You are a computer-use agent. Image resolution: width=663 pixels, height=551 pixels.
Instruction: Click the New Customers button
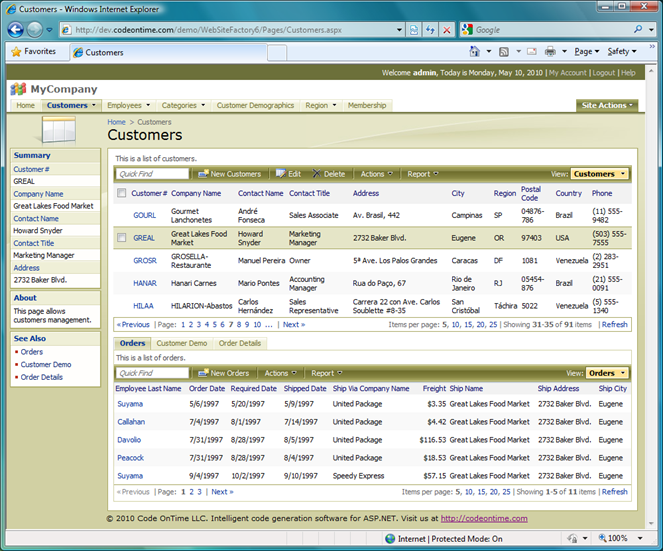tap(230, 174)
